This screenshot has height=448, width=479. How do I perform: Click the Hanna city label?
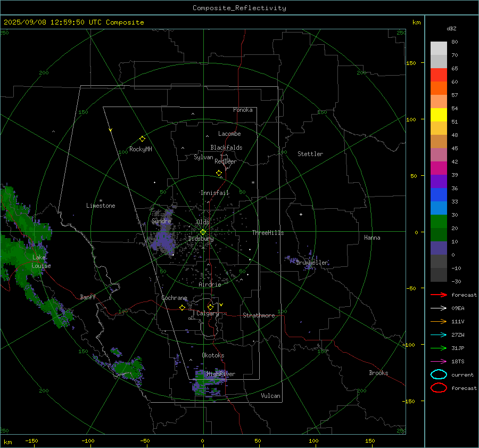click(x=372, y=238)
